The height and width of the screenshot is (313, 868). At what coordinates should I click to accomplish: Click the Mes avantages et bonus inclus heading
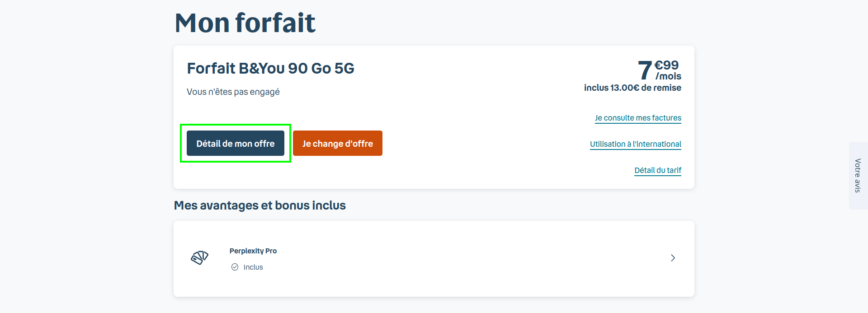point(259,206)
